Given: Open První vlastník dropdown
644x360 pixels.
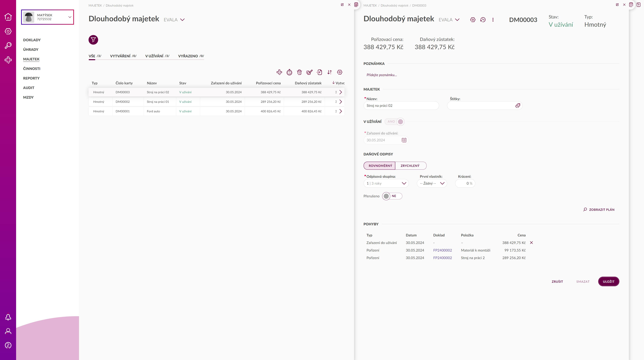Looking at the screenshot, I should click(x=432, y=183).
